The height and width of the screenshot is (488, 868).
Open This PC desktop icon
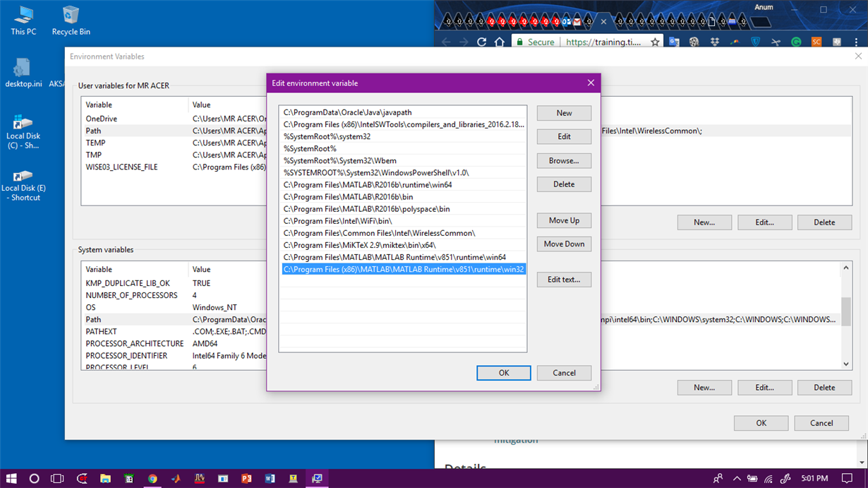point(23,20)
